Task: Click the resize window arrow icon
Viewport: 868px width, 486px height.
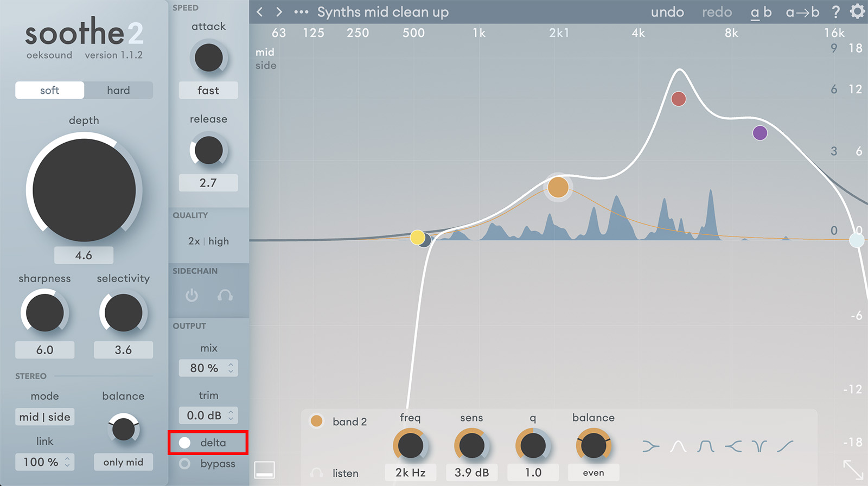Action: 853,470
